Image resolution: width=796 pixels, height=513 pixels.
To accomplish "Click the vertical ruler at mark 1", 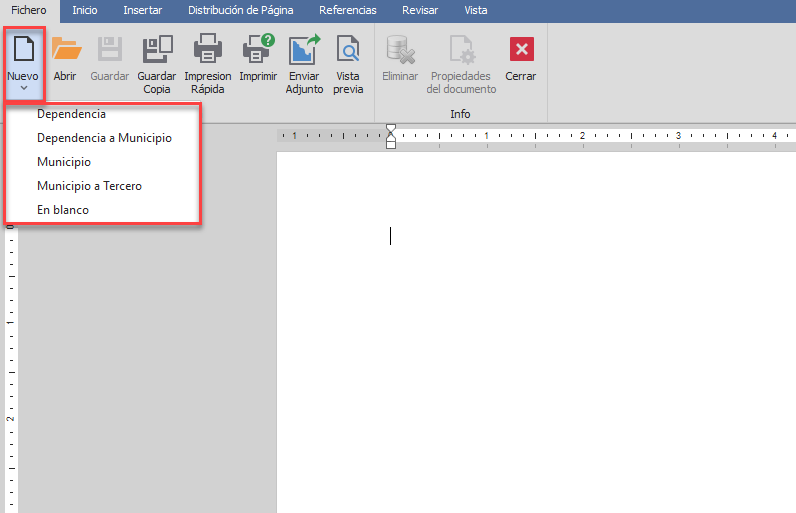I will point(10,323).
